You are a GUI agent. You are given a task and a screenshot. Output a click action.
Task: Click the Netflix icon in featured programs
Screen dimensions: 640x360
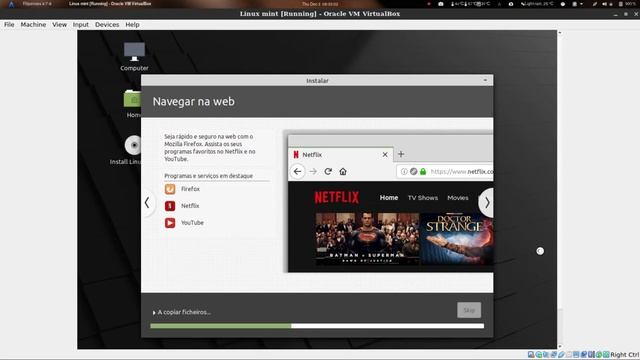point(170,206)
